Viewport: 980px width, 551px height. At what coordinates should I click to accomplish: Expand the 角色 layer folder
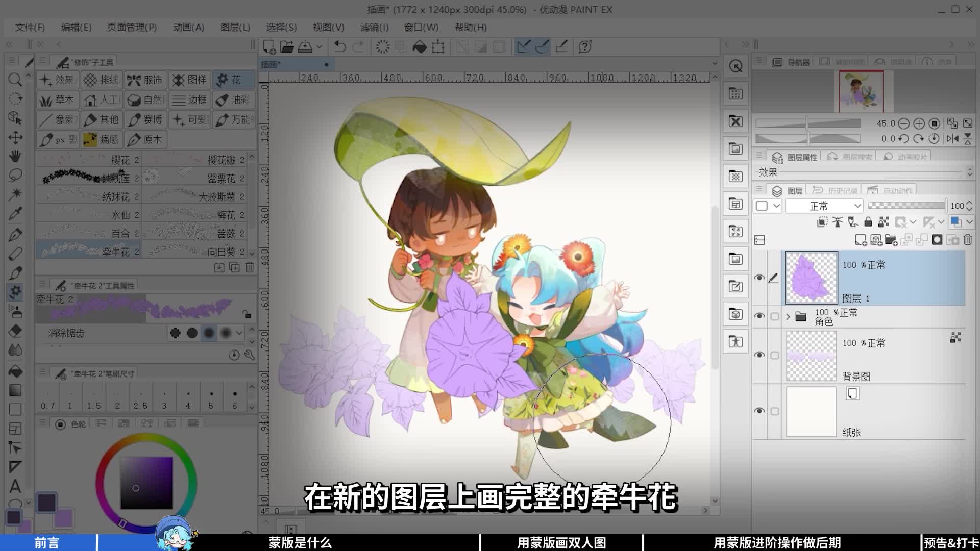click(788, 317)
